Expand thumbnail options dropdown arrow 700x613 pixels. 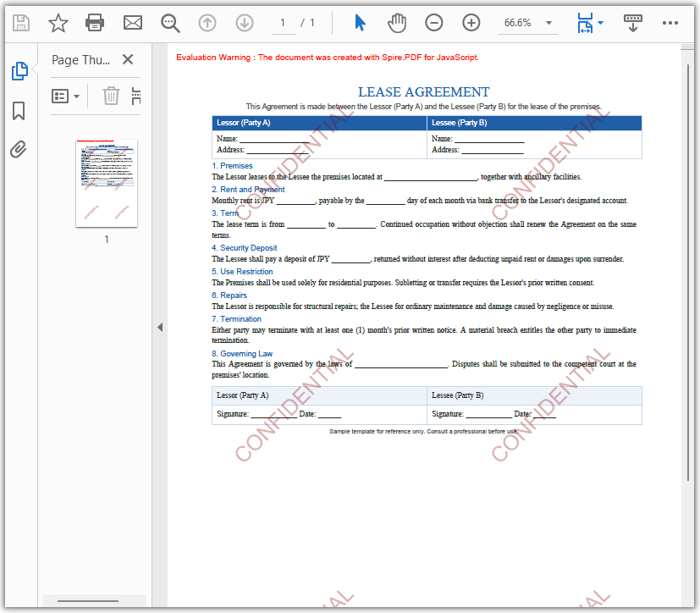76,97
